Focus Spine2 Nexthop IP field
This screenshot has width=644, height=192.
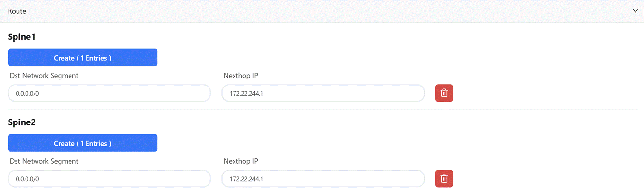[x=323, y=179]
